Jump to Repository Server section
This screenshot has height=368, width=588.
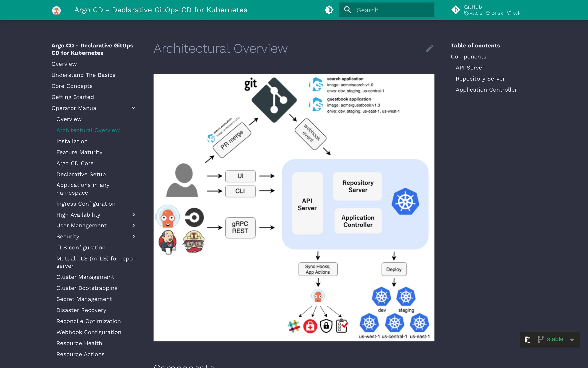point(480,79)
